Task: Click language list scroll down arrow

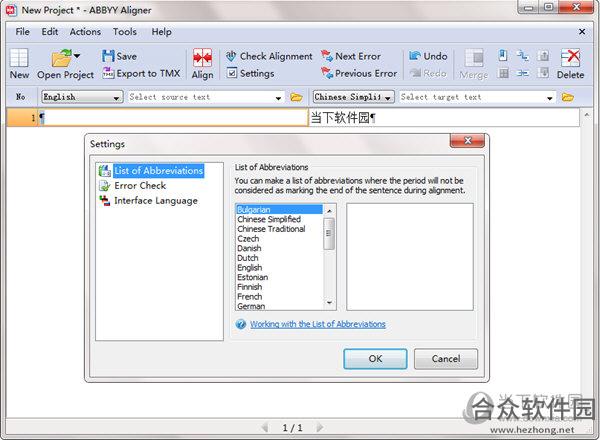Action: [329, 303]
